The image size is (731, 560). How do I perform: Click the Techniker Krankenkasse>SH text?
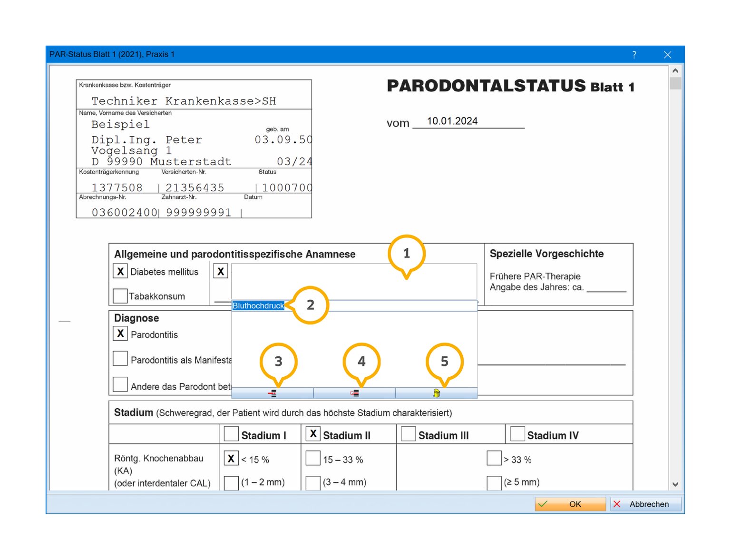click(184, 101)
